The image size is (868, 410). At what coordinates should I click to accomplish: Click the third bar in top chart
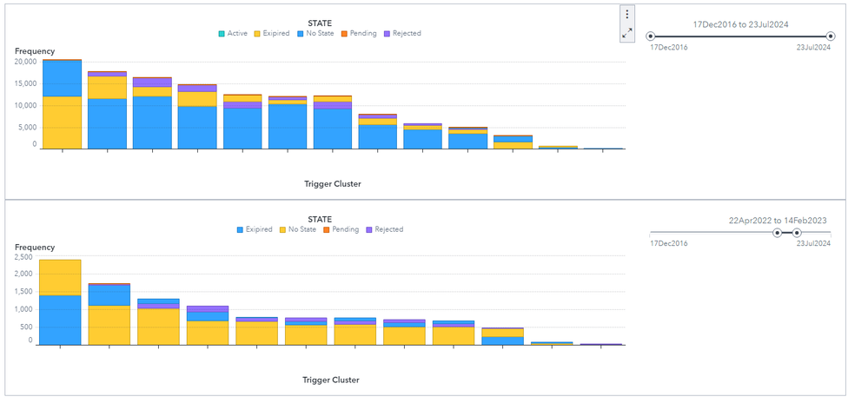pos(152,113)
